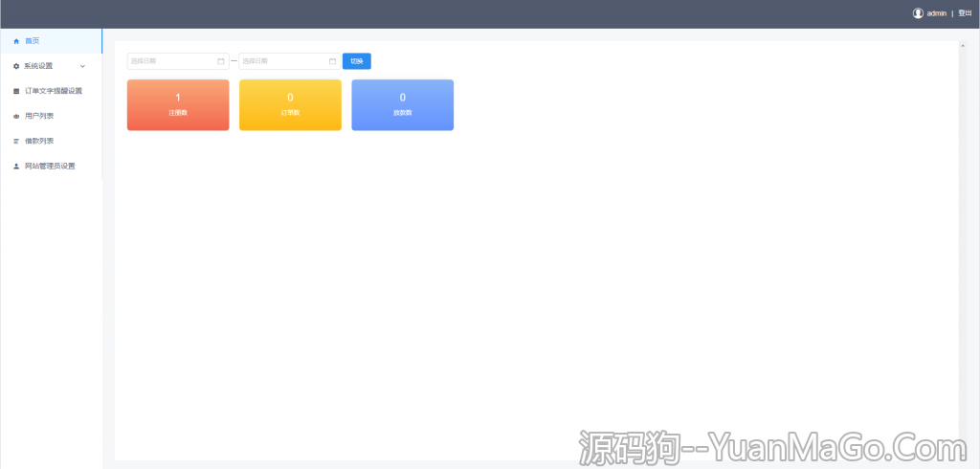
Task: Click the blue 切换 button
Action: 357,61
